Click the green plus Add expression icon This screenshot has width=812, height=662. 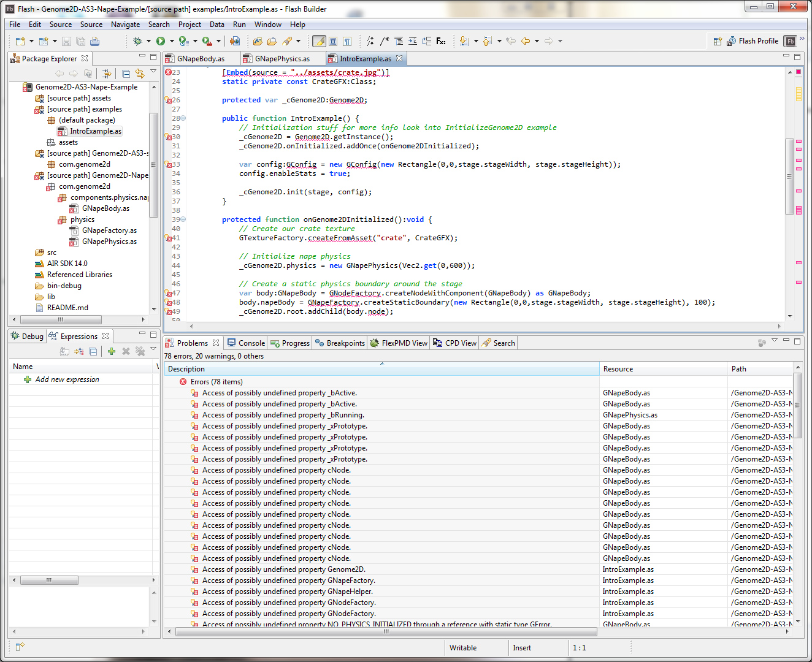[x=111, y=351]
